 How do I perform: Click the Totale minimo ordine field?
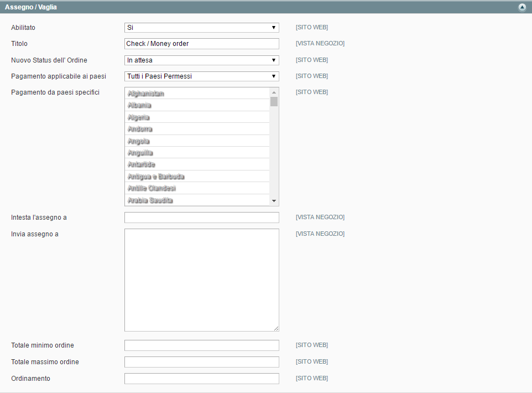[x=201, y=345]
